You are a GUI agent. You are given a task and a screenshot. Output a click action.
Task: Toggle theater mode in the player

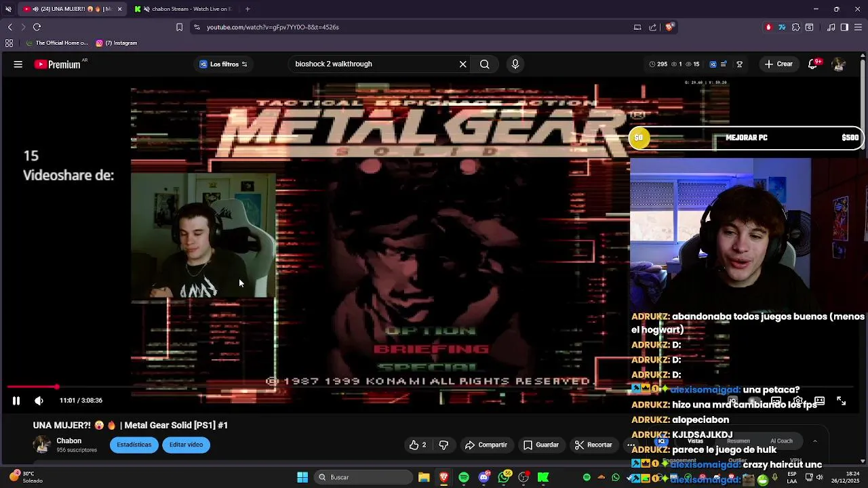pos(819,401)
